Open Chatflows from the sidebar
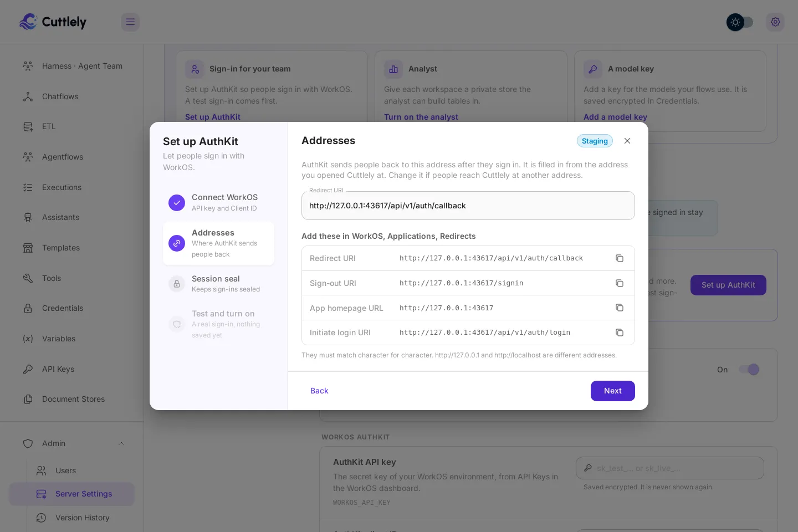This screenshot has height=532, width=798. tap(72, 96)
